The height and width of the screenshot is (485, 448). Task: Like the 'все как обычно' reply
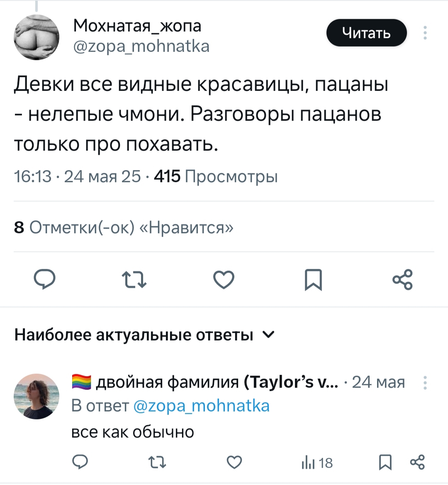[x=234, y=462]
